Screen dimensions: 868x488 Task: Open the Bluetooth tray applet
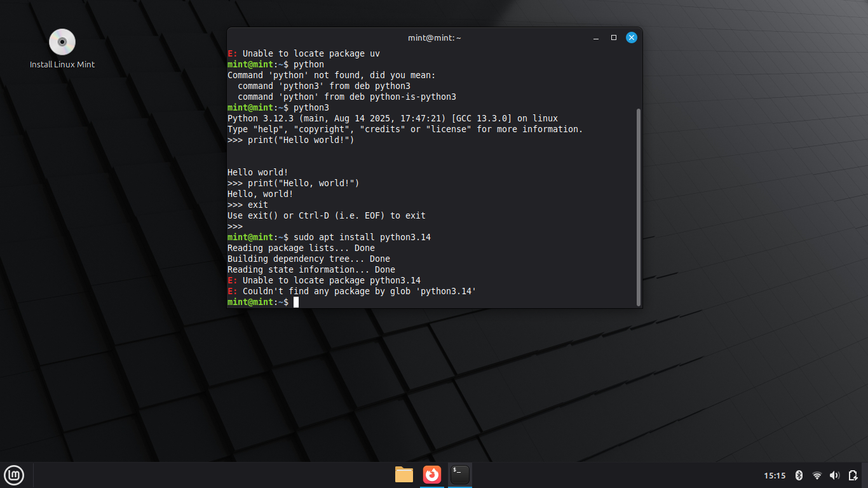(799, 475)
